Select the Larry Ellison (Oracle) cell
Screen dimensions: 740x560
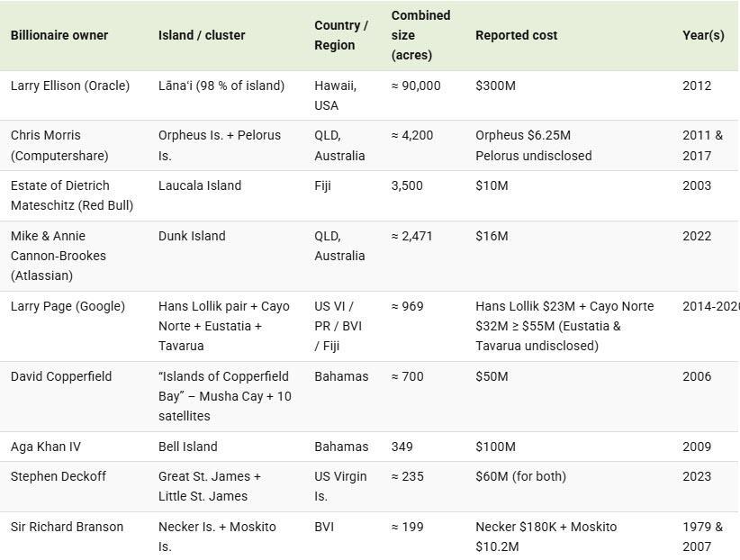coord(70,86)
